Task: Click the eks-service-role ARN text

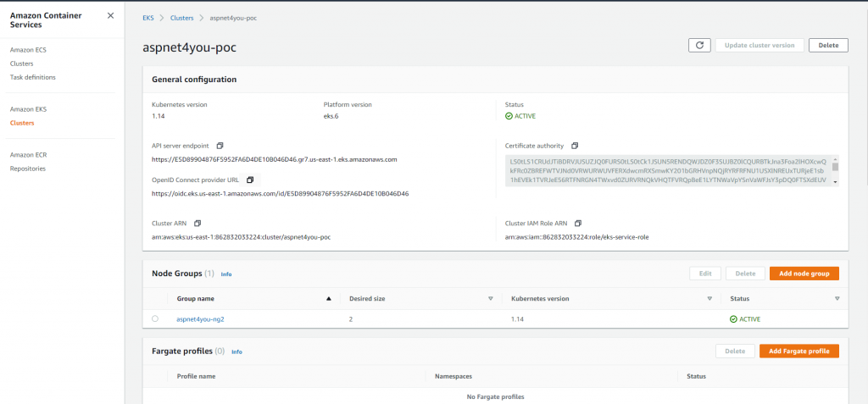Action: 576,237
